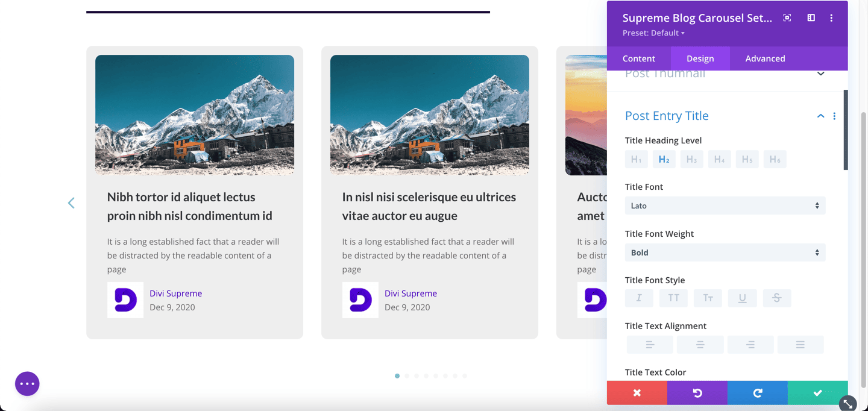This screenshot has width=868, height=411.
Task: Select H1 as the Title Heading Level
Action: click(x=637, y=158)
